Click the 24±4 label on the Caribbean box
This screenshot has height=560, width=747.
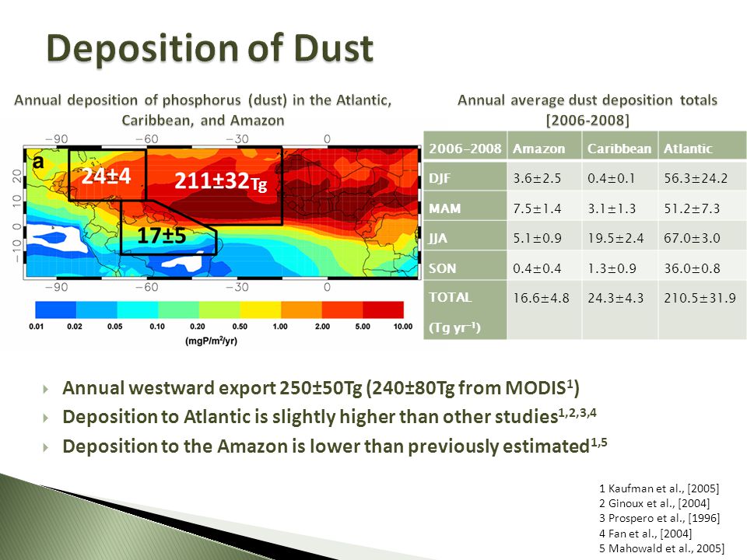click(x=106, y=177)
